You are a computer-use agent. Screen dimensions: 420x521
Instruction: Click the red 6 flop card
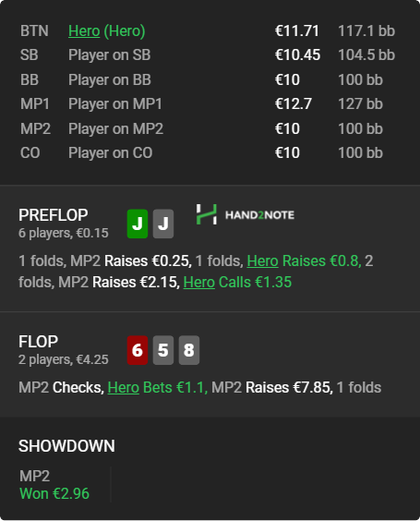tap(138, 350)
